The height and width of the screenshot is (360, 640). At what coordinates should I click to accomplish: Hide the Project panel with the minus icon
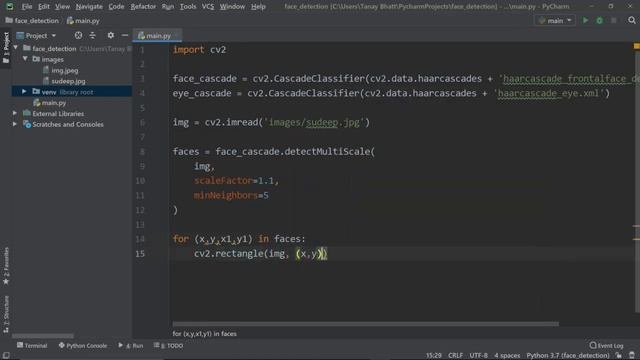tap(125, 36)
